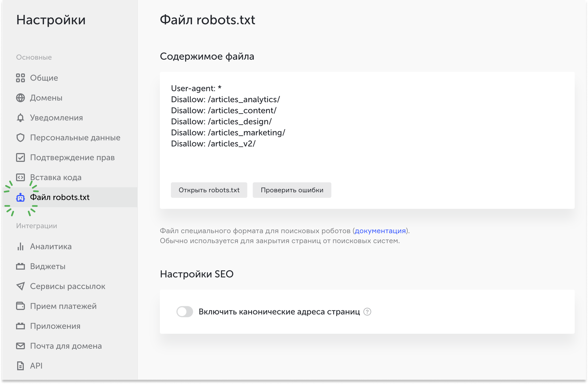Click the Disallow: /articles_v2/ line
588x384 pixels.
[x=213, y=144]
